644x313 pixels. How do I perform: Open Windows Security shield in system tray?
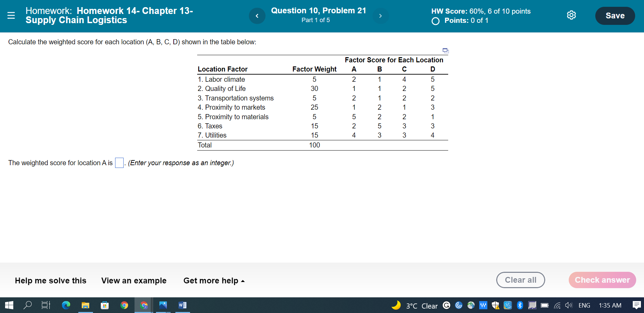tap(496, 305)
